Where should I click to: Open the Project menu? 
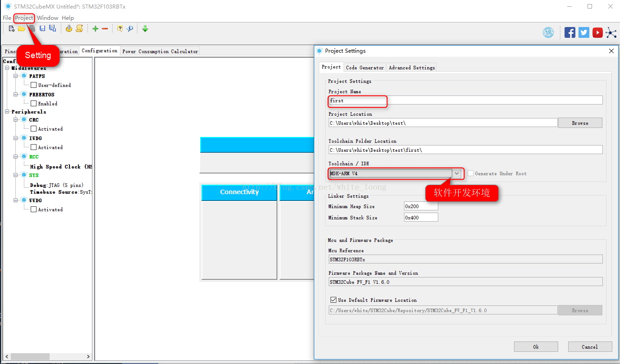(24, 18)
